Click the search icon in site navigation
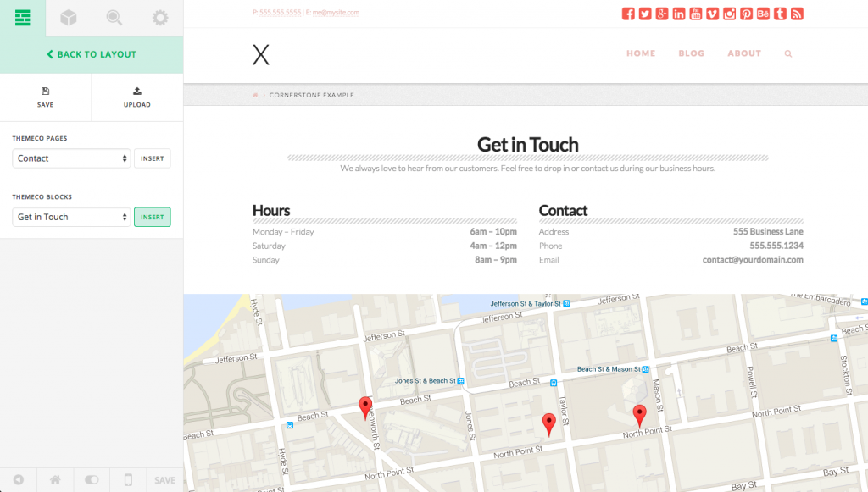Screen dimensions: 868x492 (x=788, y=53)
